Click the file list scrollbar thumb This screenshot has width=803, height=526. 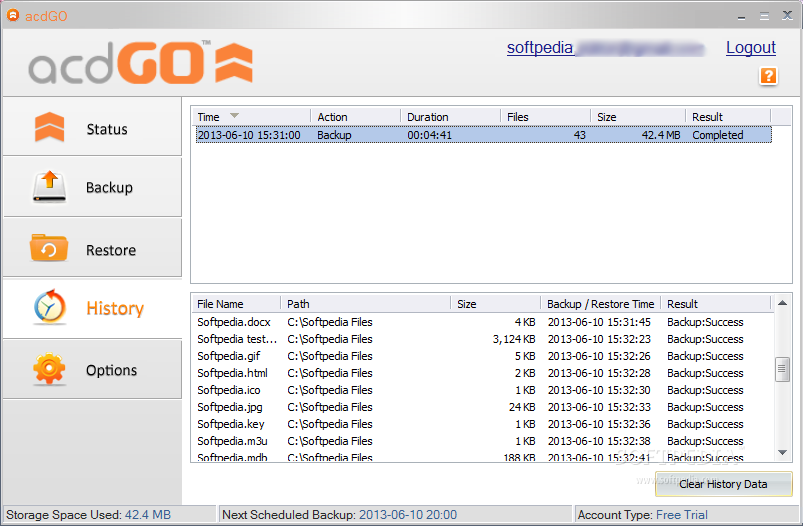[x=782, y=369]
